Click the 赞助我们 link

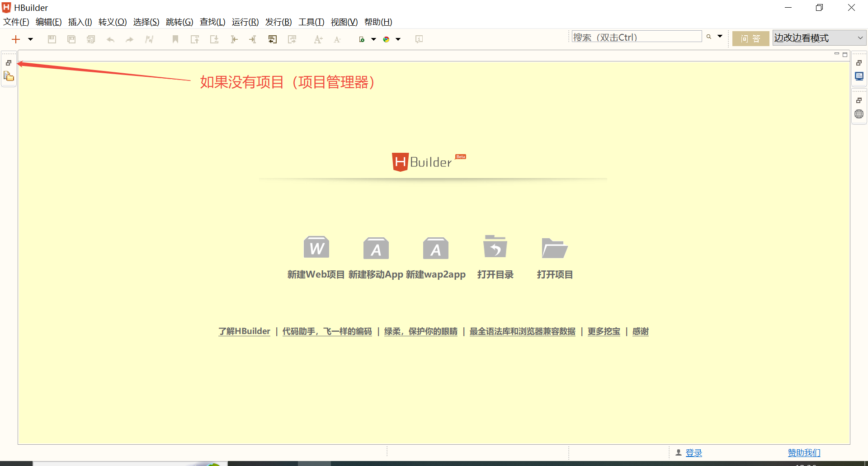click(804, 453)
